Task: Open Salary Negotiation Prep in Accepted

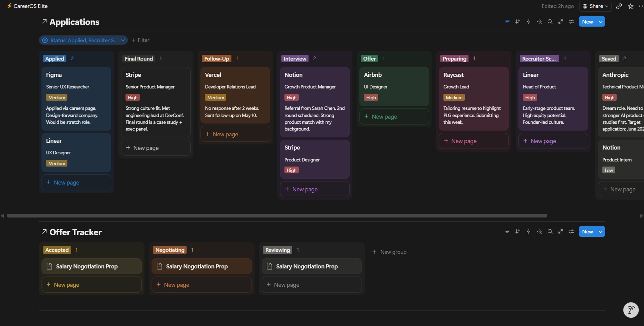Action: pyautogui.click(x=92, y=266)
